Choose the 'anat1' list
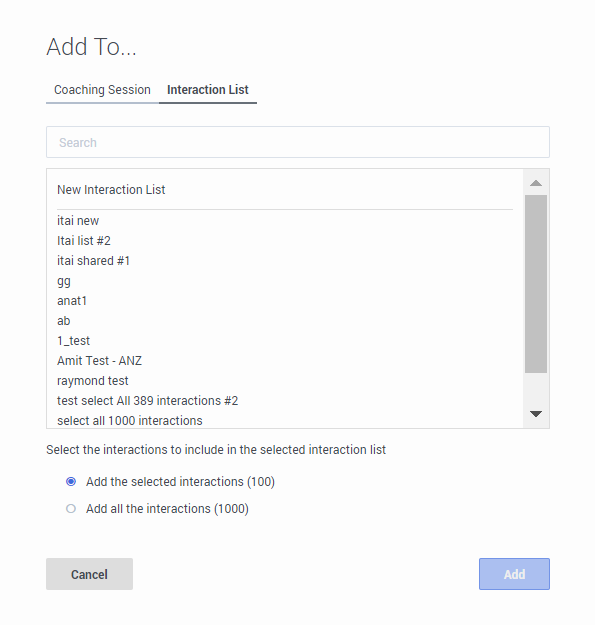 click(x=285, y=301)
